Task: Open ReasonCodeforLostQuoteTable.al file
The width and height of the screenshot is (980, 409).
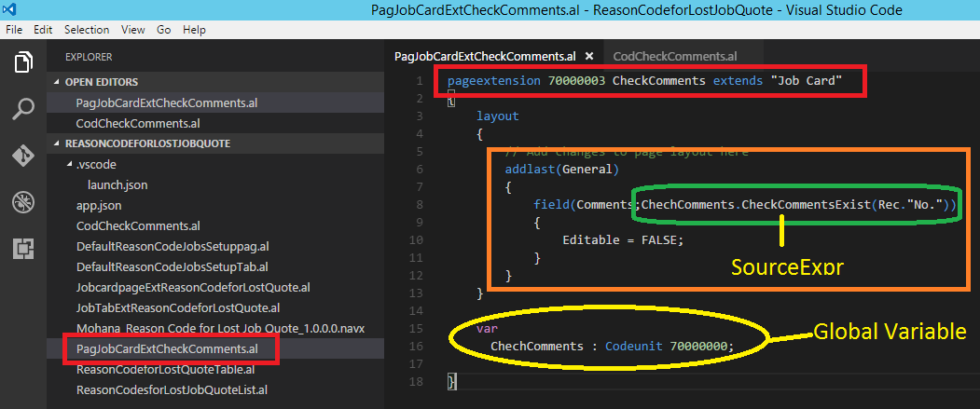Action: click(165, 369)
